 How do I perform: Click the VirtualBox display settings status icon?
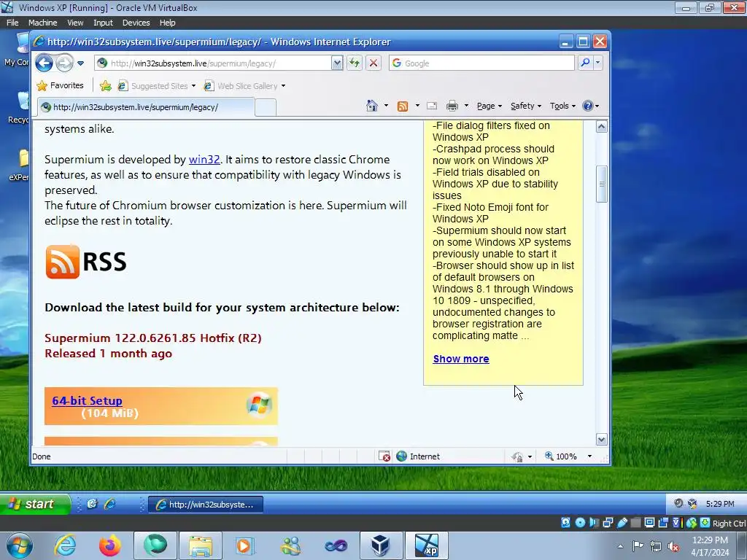(649, 522)
